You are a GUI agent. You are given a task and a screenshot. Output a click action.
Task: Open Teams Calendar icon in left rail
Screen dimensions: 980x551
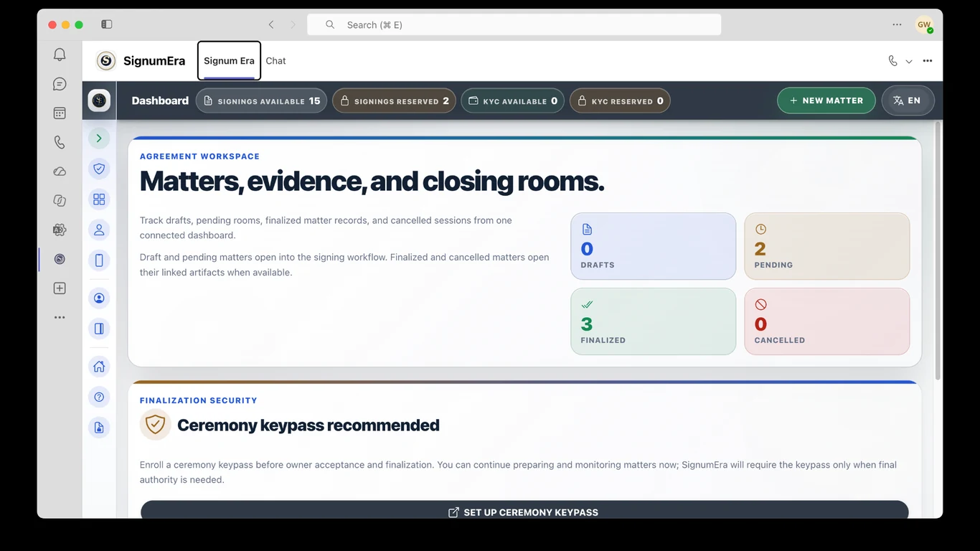tap(60, 113)
